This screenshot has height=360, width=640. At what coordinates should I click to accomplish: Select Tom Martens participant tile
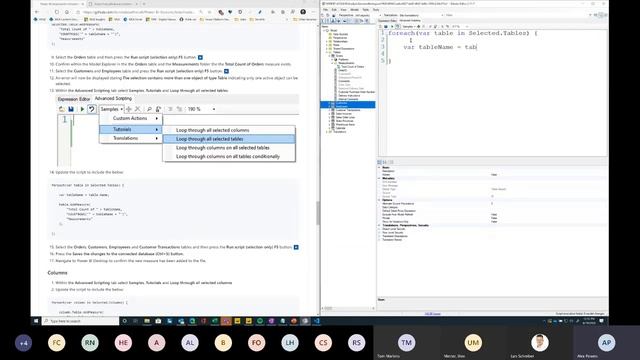[407, 343]
